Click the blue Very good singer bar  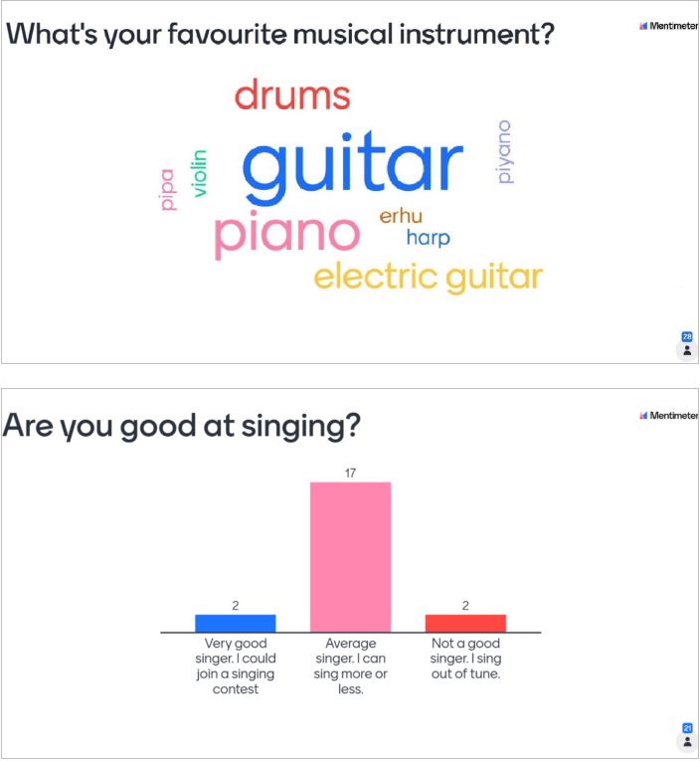click(235, 623)
